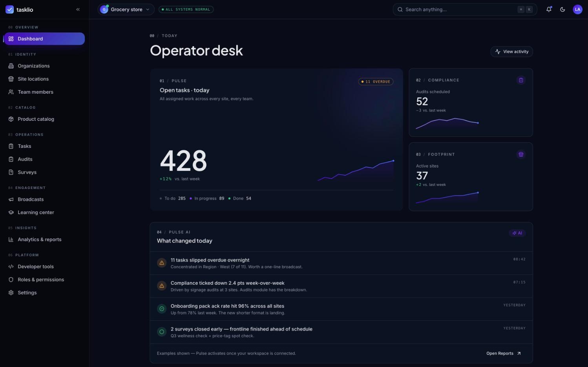
Task: Open the LA user avatar menu
Action: click(x=577, y=9)
